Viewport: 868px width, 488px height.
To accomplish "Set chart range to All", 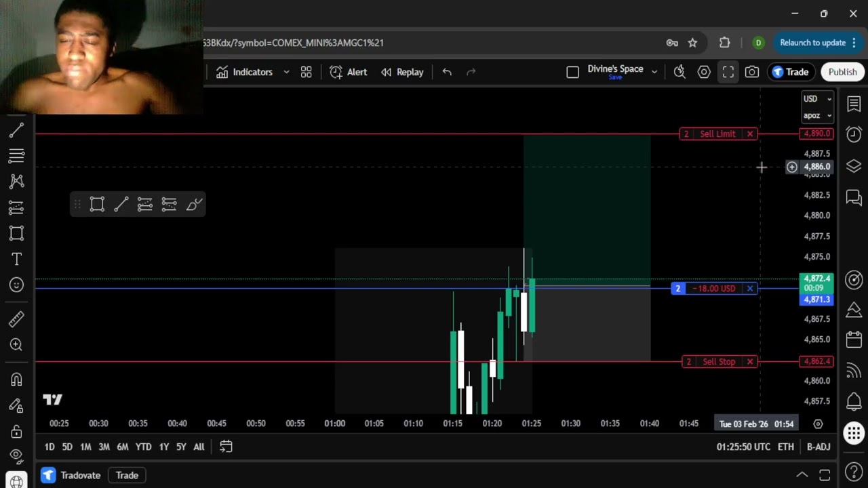I will point(199,447).
